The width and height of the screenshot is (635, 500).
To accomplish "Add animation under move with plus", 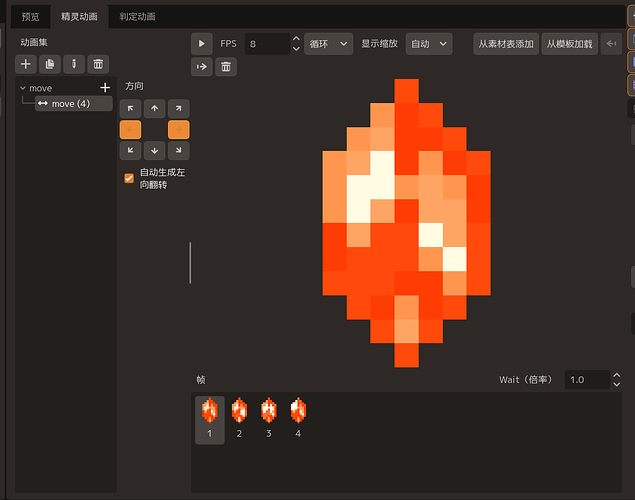I will click(105, 87).
